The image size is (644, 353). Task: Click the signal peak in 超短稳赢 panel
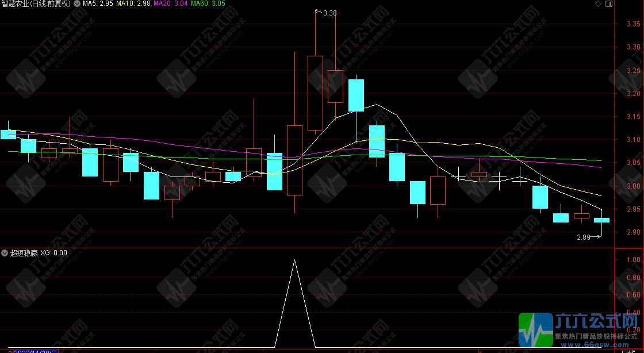[x=294, y=260]
